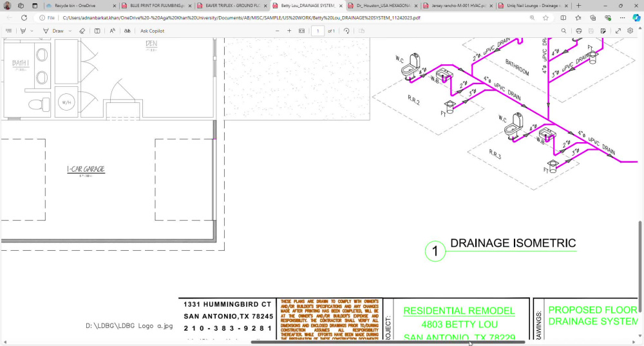Image resolution: width=644 pixels, height=346 pixels.
Task: Open the PDF table of contents sidebar
Action: coord(8,31)
